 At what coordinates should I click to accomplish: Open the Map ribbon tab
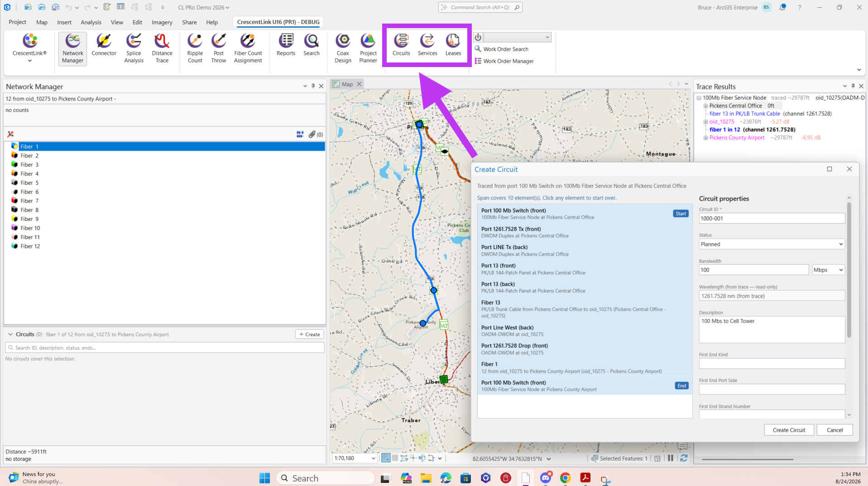pyautogui.click(x=42, y=22)
